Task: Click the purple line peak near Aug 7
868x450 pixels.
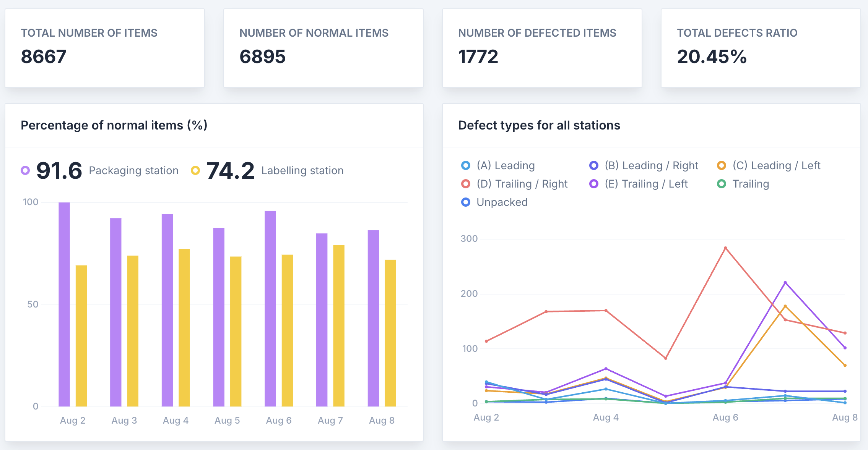Action: [785, 283]
